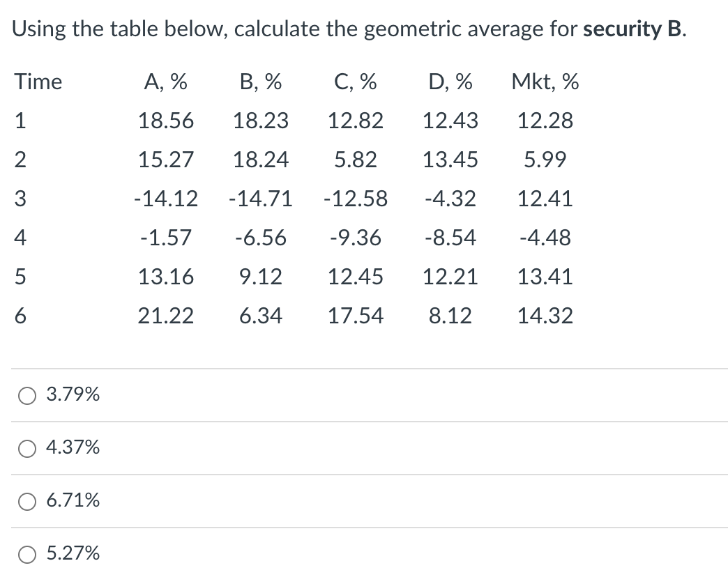Click the value 21.22 in column A

coord(166,316)
